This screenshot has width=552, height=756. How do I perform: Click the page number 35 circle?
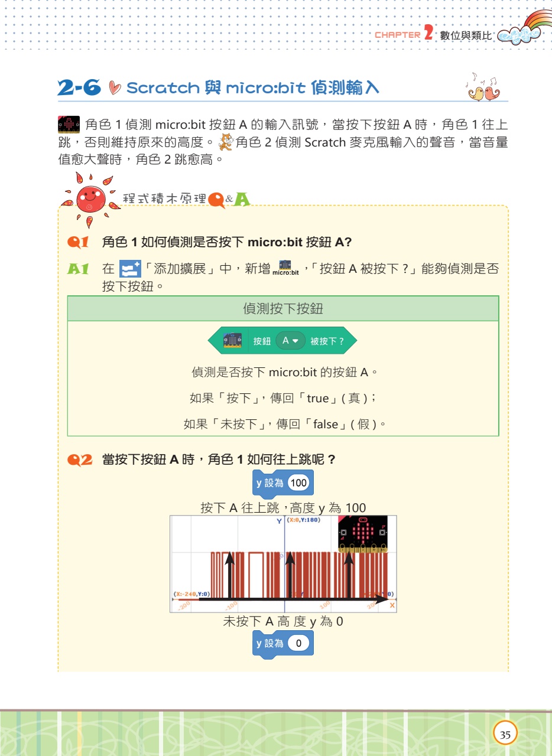[x=505, y=734]
